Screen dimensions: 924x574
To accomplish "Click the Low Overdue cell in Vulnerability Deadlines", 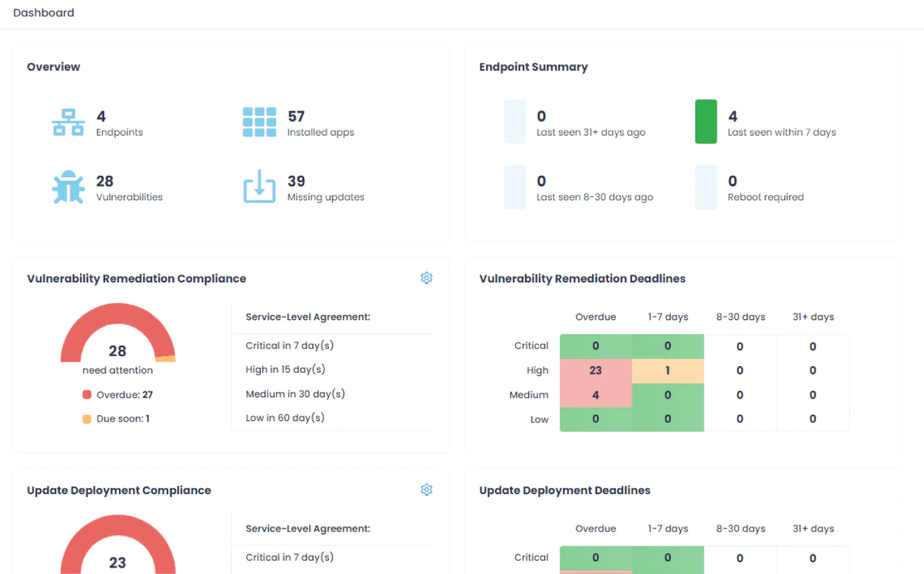I will point(596,419).
